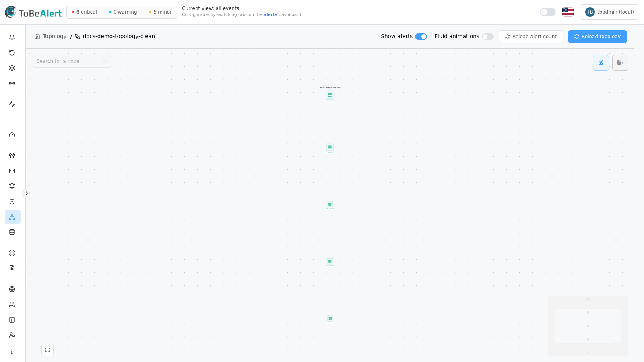
Task: Open the gauge dashboard sidebar icon
Action: pos(12,135)
